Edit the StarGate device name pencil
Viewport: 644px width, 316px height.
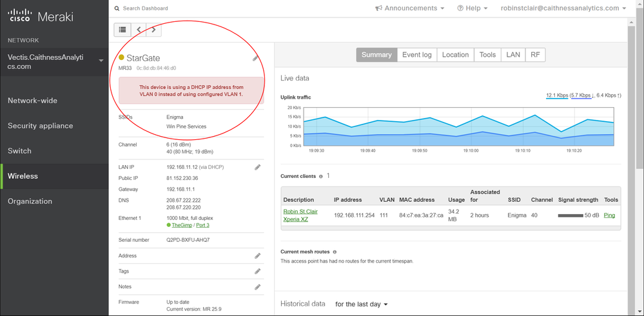click(x=255, y=58)
